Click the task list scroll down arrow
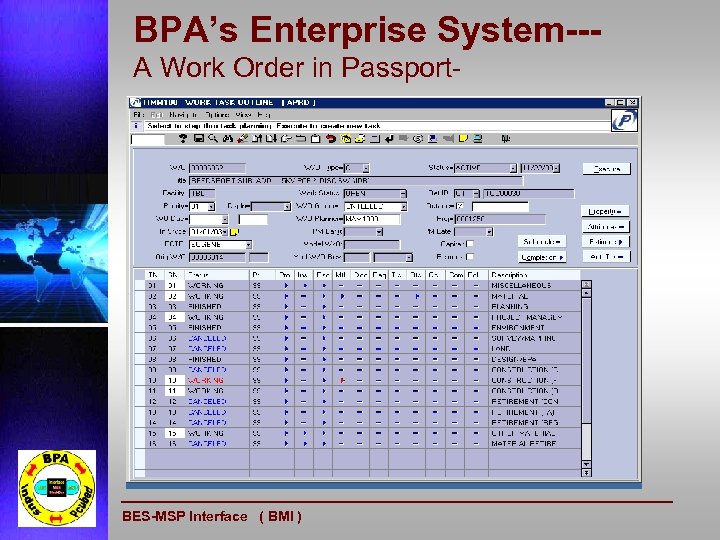The height and width of the screenshot is (540, 720). pyautogui.click(x=586, y=464)
